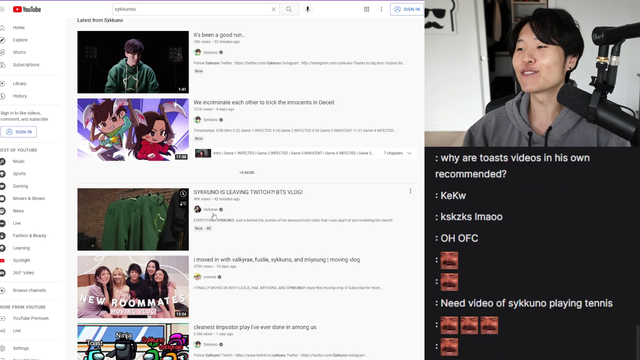
Task: Open "SYKKUNO IS LEAVING TWITCH?!" title
Action: 248,192
